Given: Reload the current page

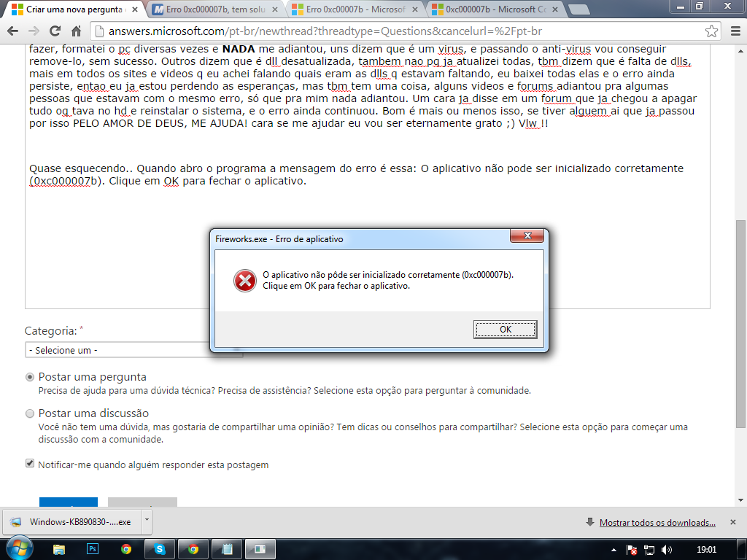Looking at the screenshot, I should click(55, 31).
